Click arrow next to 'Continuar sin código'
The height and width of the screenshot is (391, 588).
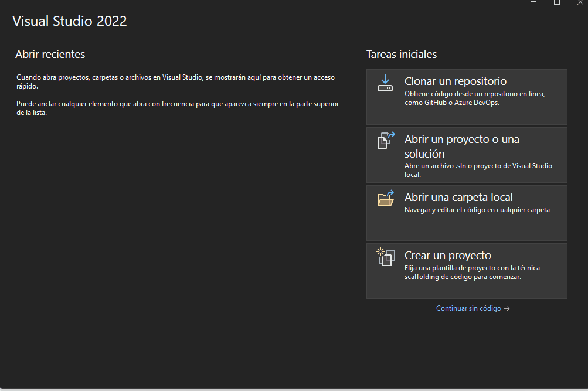[x=507, y=308]
